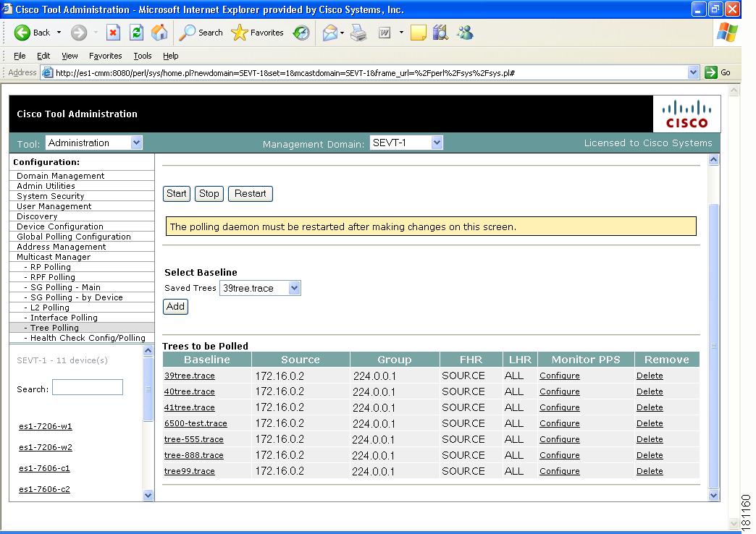This screenshot has height=534, width=756.
Task: Expand the Saved Trees dropdown
Action: click(294, 288)
